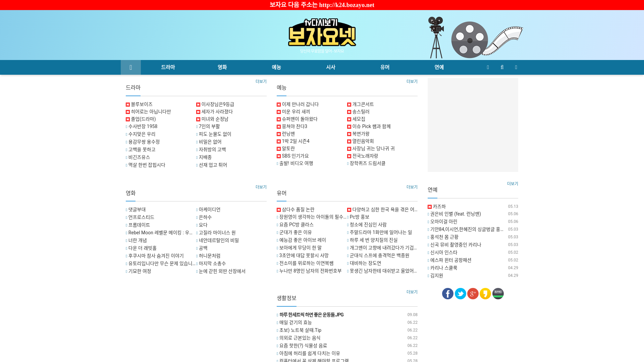Open the 시사 menu tab
This screenshot has width=644, height=362.
pyautogui.click(x=331, y=67)
